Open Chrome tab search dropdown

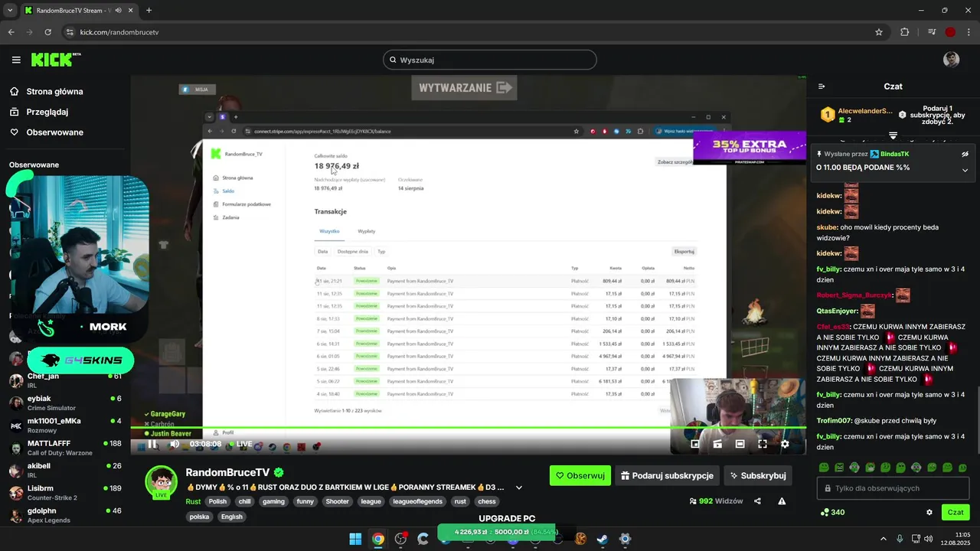[x=10, y=10]
